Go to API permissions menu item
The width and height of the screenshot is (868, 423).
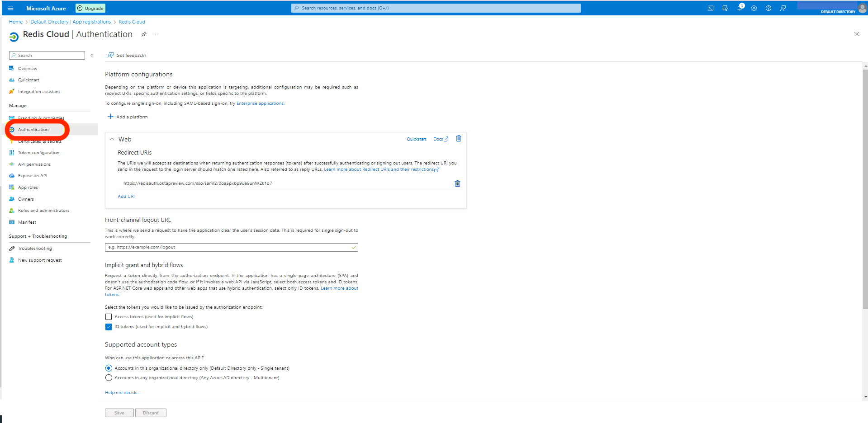[x=34, y=164]
